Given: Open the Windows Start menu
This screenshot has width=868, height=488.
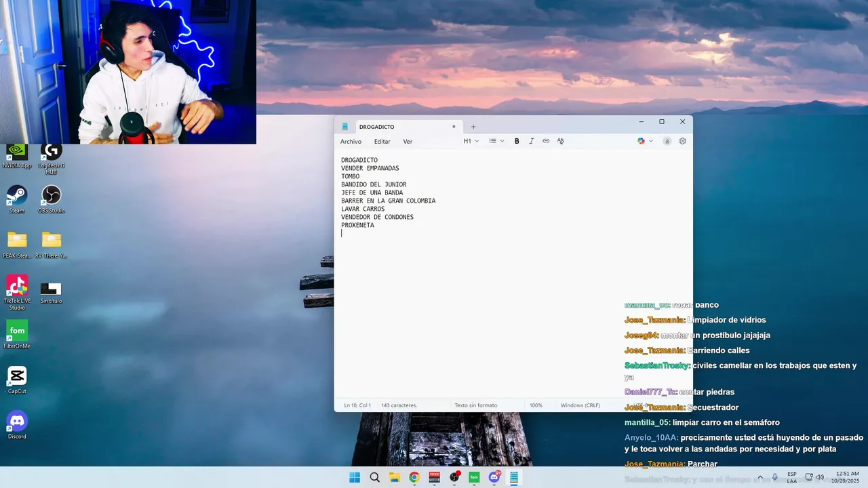Looking at the screenshot, I should 355,477.
